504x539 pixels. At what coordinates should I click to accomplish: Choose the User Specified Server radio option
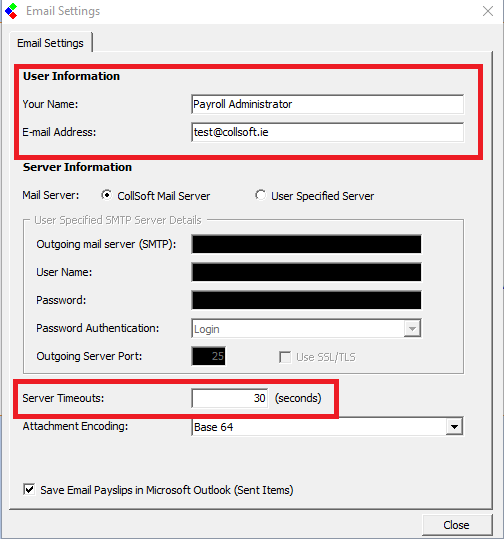click(260, 195)
